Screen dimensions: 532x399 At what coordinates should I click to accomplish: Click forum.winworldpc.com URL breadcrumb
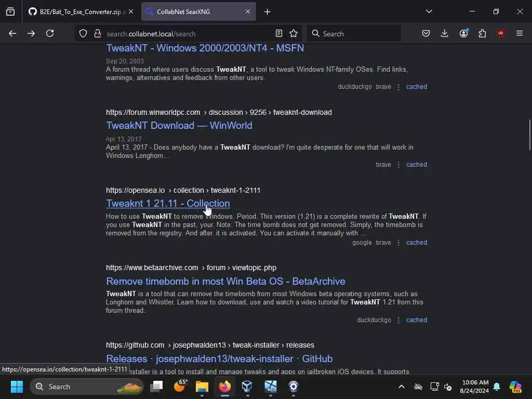219,112
